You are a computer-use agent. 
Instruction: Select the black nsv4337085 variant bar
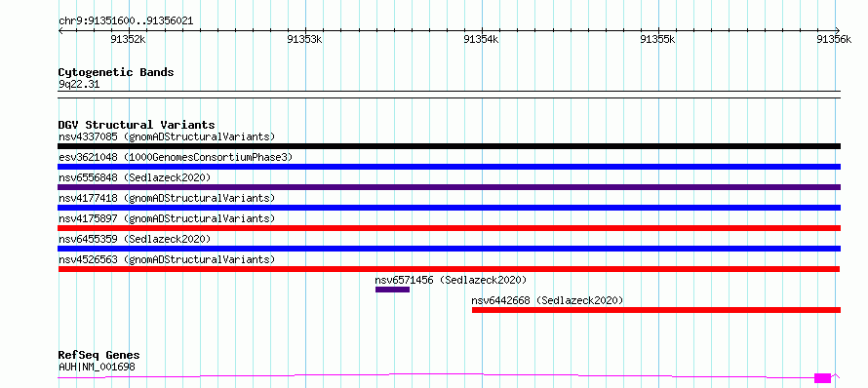[449, 146]
